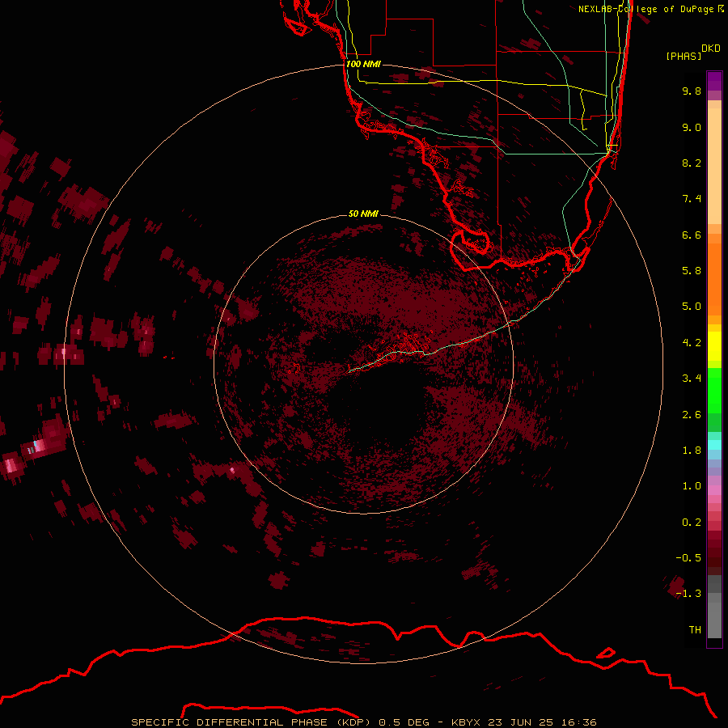Image resolution: width=728 pixels, height=728 pixels.
Task: Click the 5.8 legend value
Action: pos(692,271)
